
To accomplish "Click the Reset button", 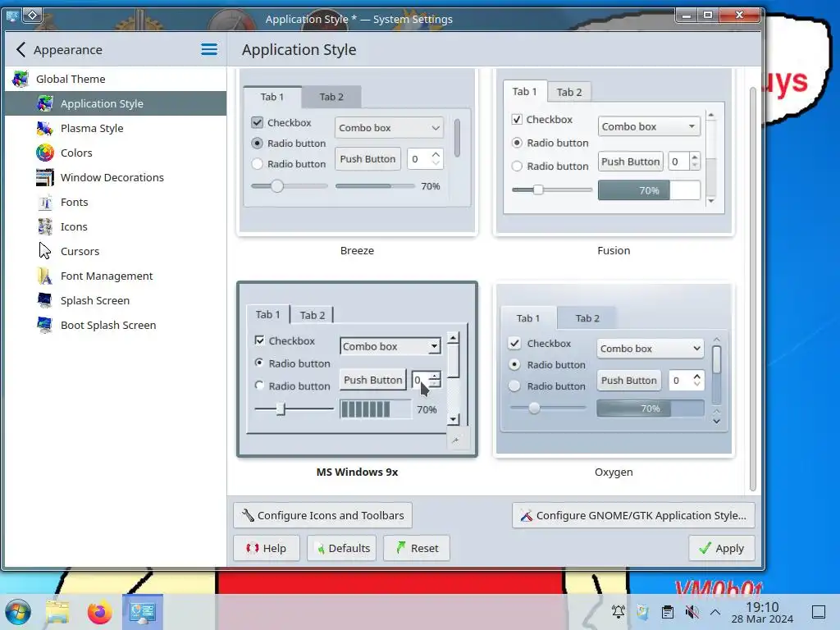I will click(417, 548).
